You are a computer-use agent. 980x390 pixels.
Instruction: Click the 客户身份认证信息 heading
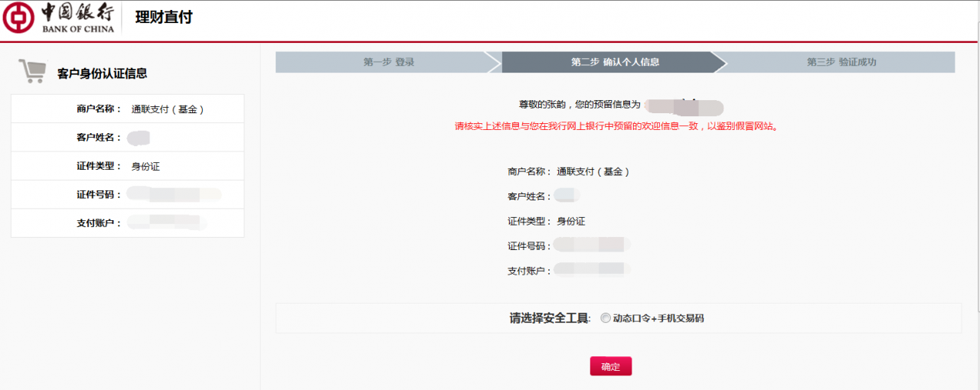[102, 73]
